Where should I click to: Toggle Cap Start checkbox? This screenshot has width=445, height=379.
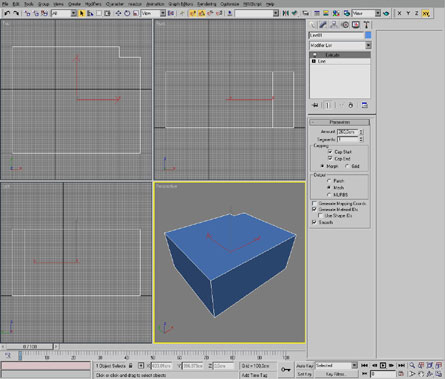[x=330, y=152]
